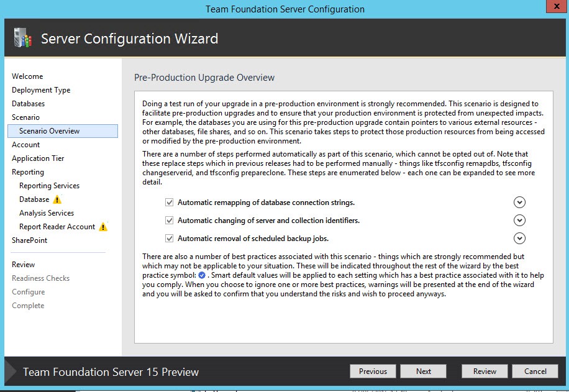Expand details for scheduled backup jobs removal
569x392 pixels.
pos(520,239)
